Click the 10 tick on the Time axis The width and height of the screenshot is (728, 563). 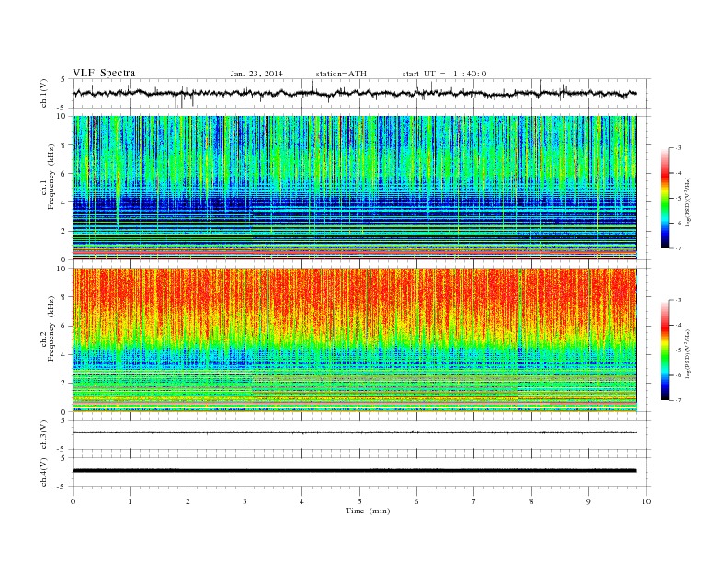pos(646,501)
